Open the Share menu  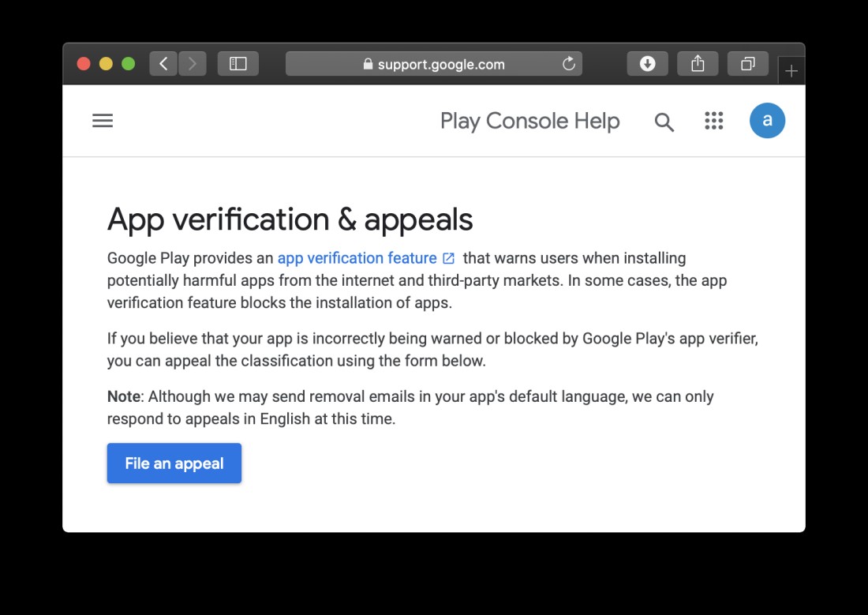click(x=698, y=64)
